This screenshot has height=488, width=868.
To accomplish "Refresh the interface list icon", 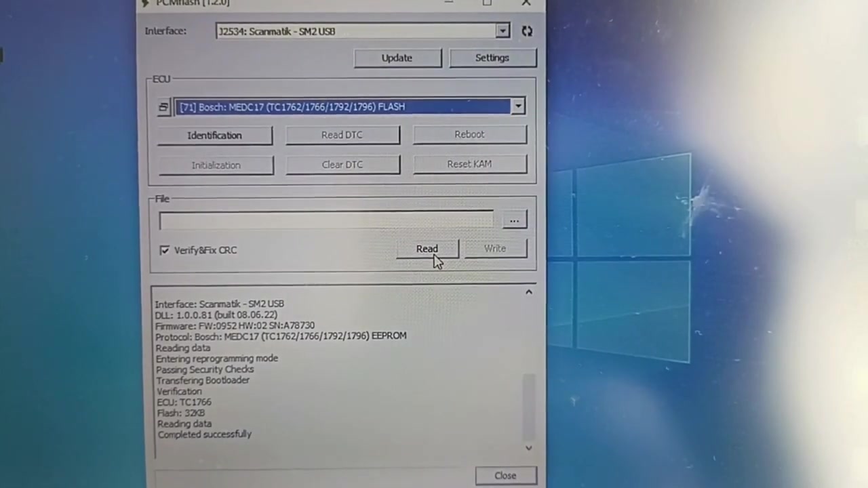I will point(527,31).
